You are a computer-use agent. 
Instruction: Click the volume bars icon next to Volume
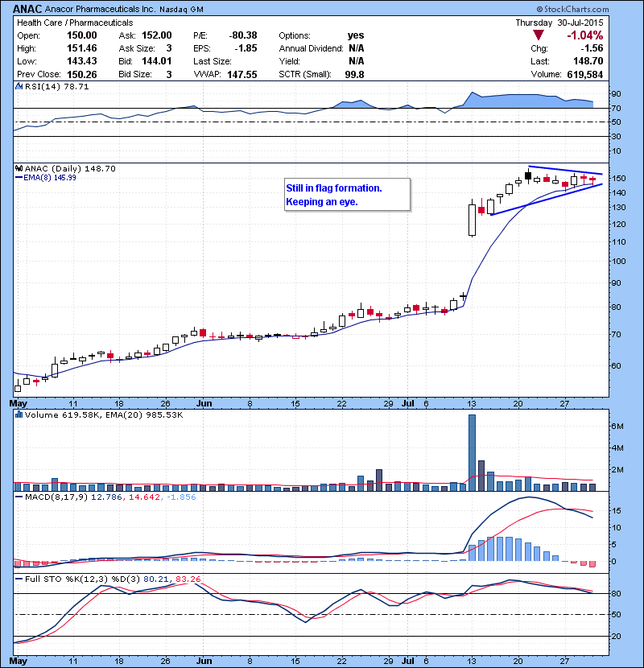tap(19, 414)
